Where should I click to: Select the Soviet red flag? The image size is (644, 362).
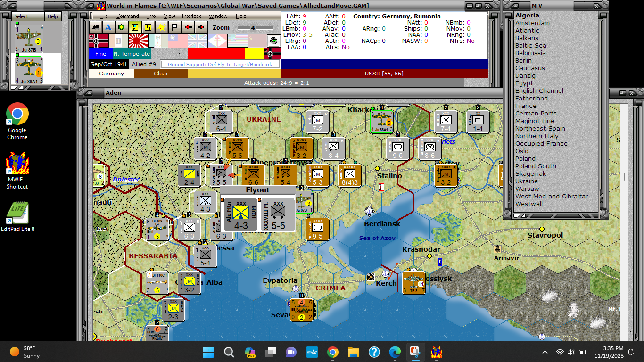(x=257, y=41)
